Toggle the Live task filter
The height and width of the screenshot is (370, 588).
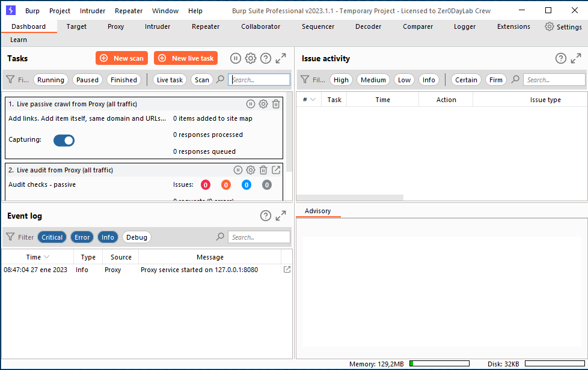click(x=170, y=80)
